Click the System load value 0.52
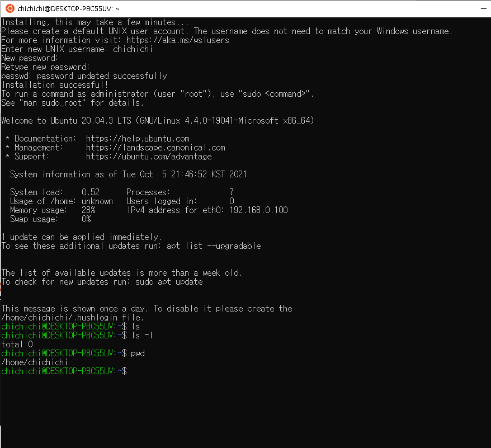Viewport: 491px width, 448px height. (91, 192)
